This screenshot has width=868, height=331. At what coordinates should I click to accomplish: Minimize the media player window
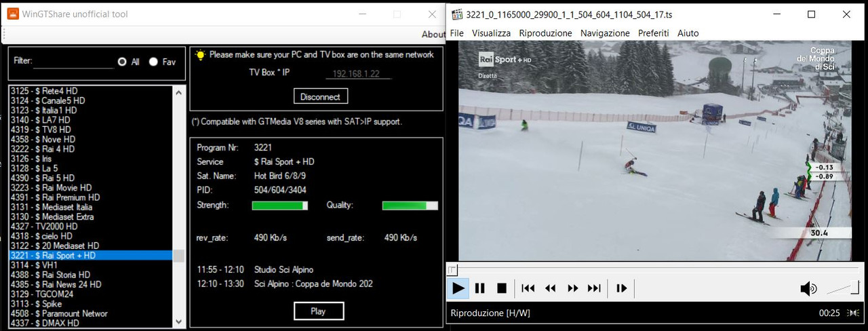coord(777,14)
